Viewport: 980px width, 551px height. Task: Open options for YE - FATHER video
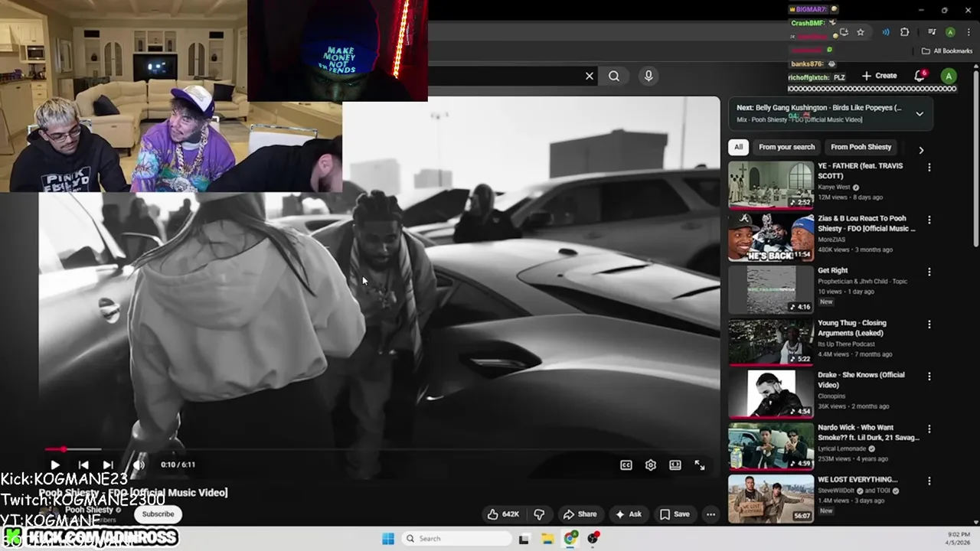929,167
